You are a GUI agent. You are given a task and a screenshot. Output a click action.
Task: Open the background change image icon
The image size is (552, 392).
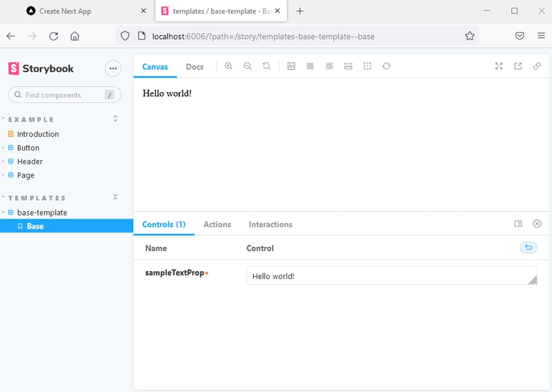(x=291, y=66)
